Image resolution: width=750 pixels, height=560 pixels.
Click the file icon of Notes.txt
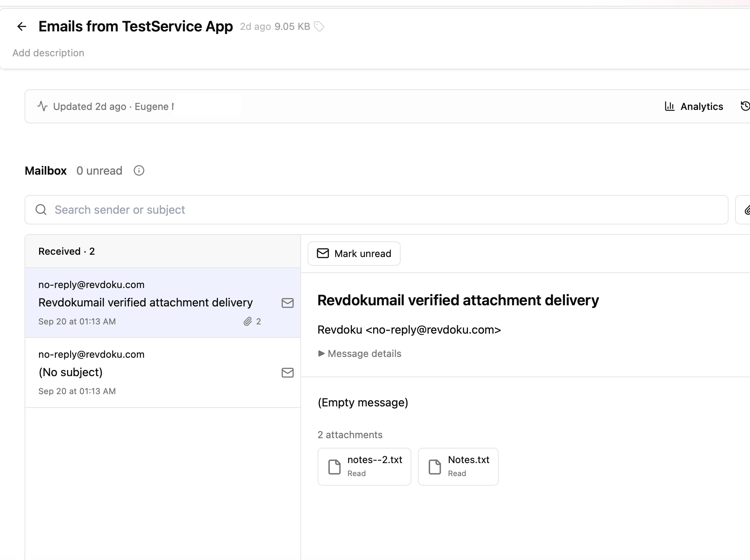tap(435, 467)
